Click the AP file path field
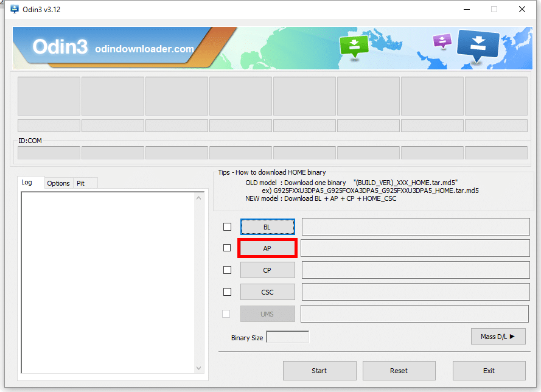Viewport: 541px width, 392px height. (415, 248)
